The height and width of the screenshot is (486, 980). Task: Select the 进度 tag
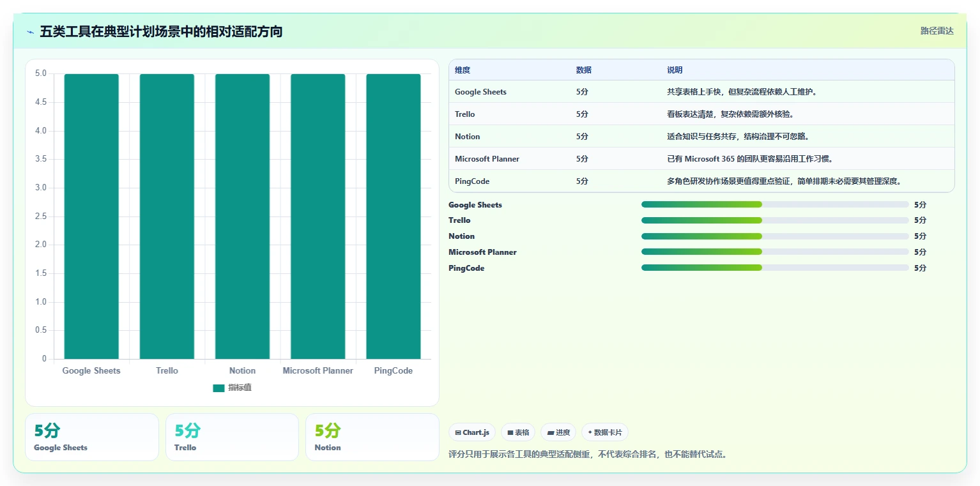coord(558,432)
